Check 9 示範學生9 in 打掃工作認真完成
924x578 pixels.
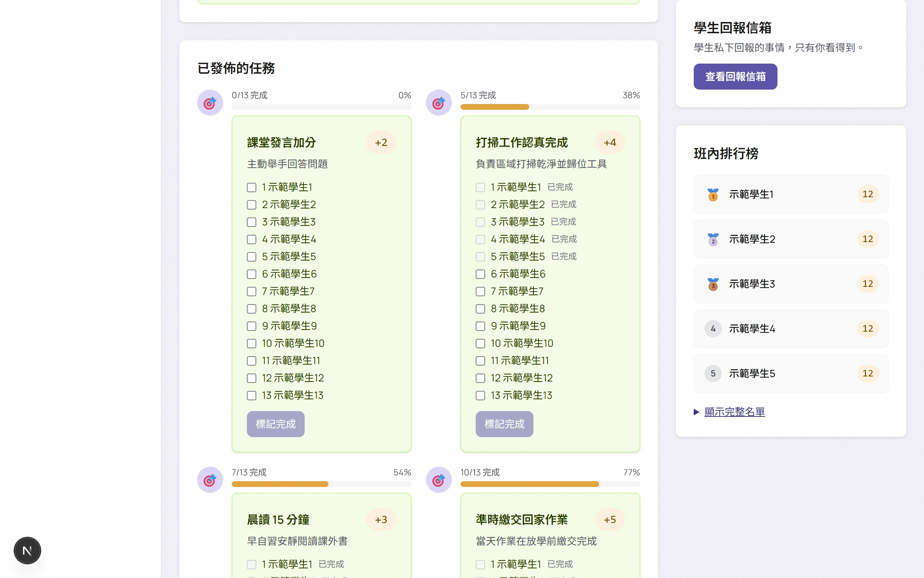tap(480, 326)
